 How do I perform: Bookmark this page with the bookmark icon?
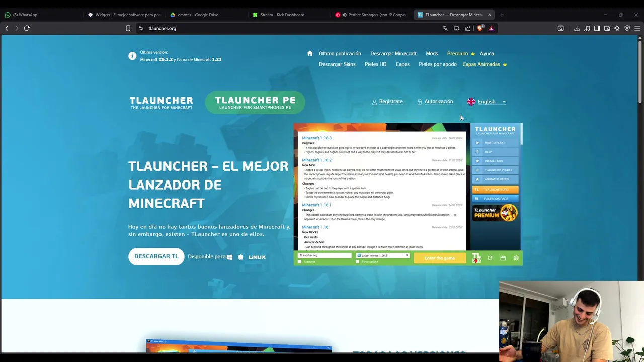click(x=128, y=28)
